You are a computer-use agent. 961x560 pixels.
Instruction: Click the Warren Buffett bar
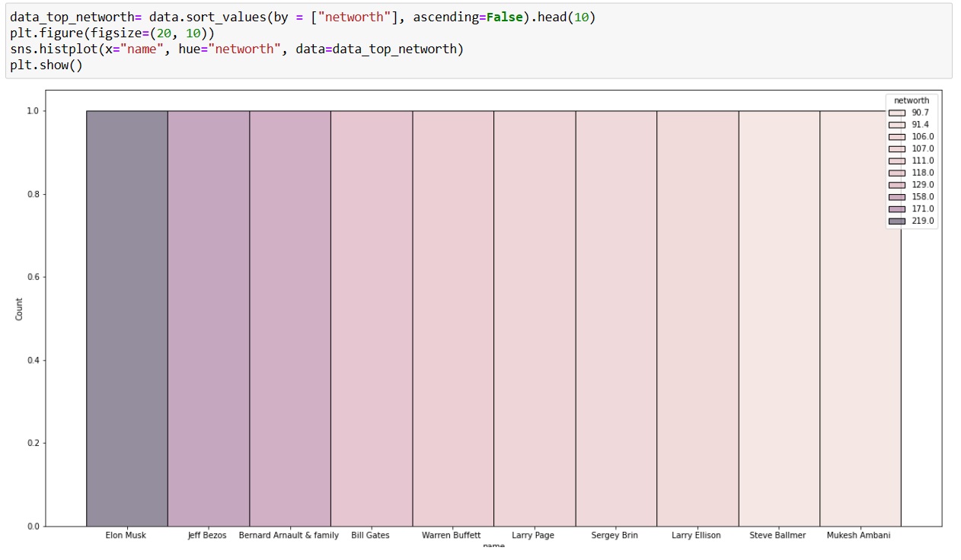453,318
